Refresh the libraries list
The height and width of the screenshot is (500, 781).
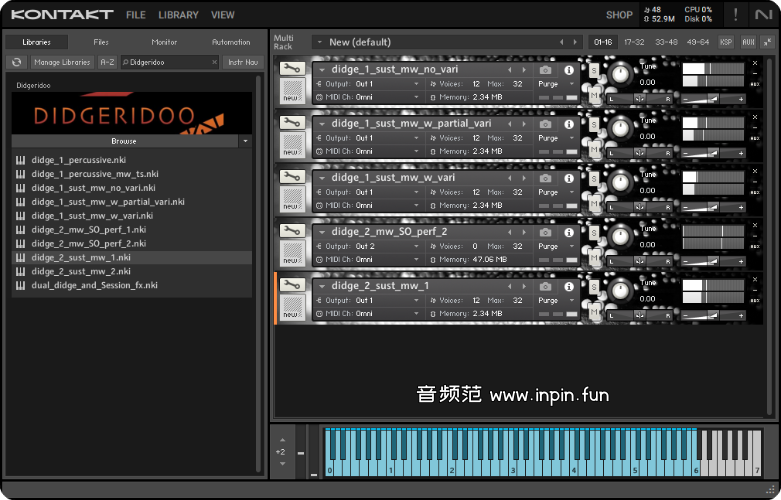pos(17,62)
